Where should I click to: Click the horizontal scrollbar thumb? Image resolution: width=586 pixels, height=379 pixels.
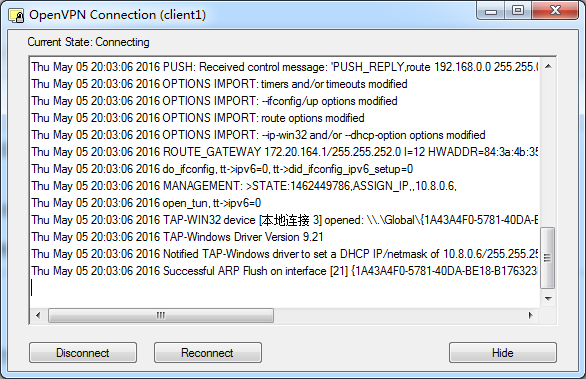tap(161, 315)
